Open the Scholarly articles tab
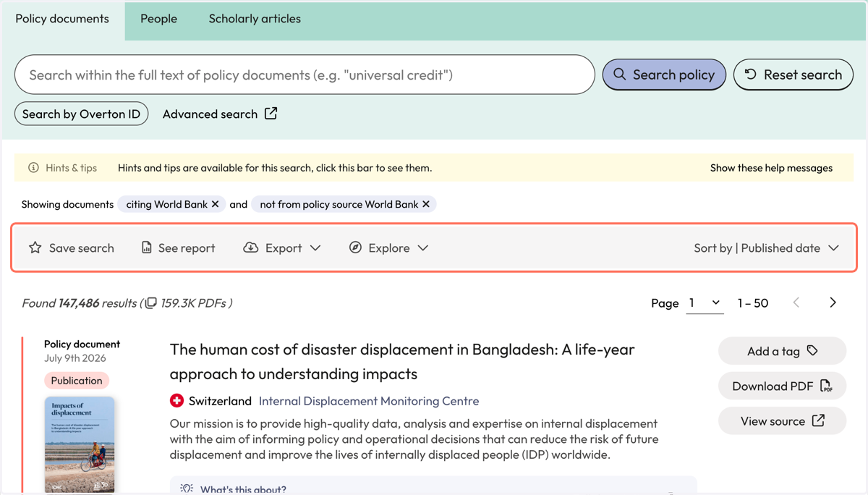 pyautogui.click(x=255, y=19)
